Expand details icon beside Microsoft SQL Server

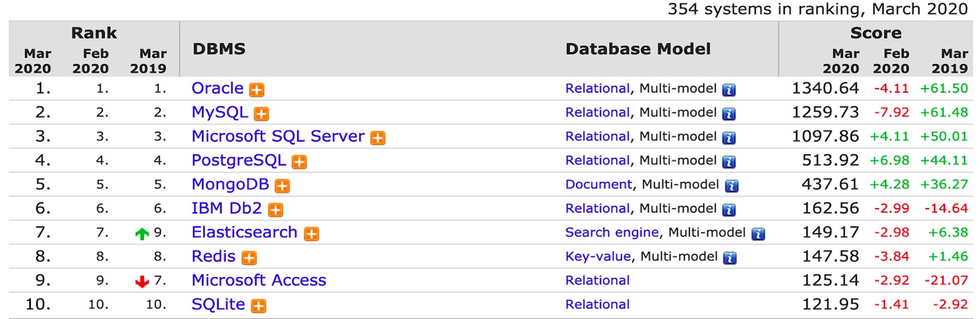point(377,138)
